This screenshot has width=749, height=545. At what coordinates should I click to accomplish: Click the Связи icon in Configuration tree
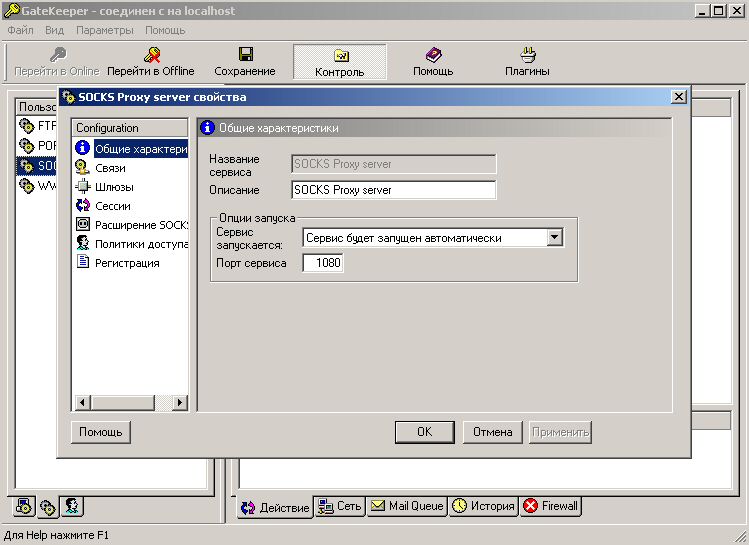[83, 167]
